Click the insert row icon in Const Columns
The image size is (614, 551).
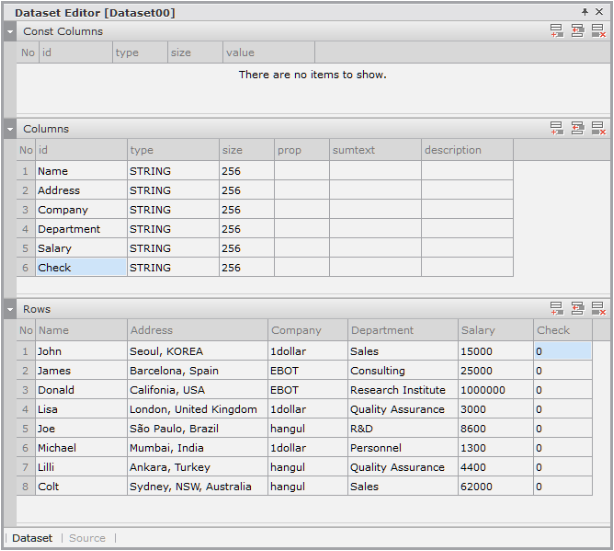coord(577,31)
